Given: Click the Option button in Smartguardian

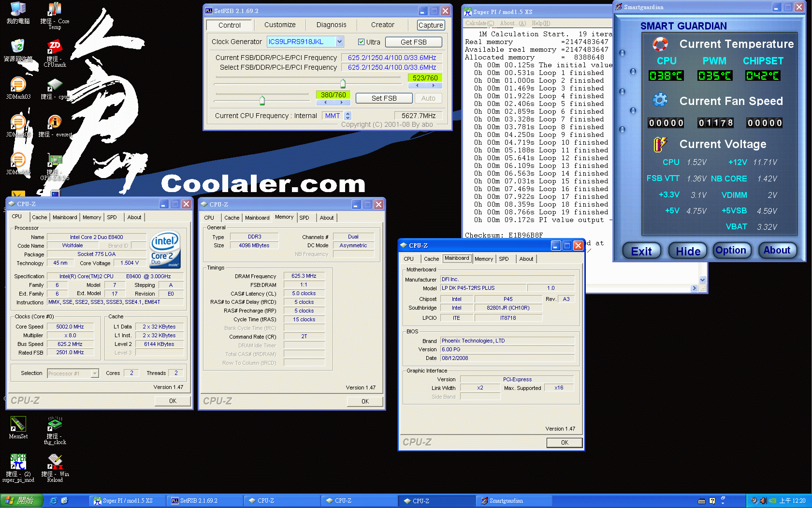Looking at the screenshot, I should coord(731,250).
